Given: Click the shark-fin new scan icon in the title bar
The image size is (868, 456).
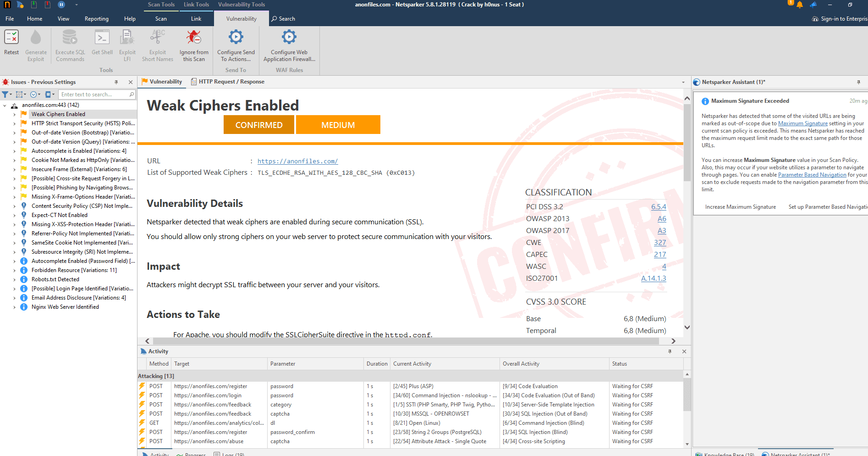Looking at the screenshot, I should (x=20, y=5).
